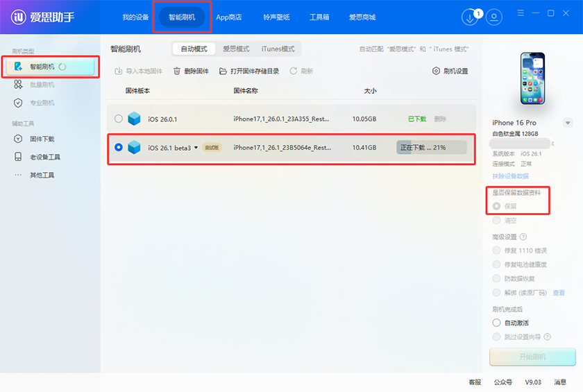Open the user account profile icon
The height and width of the screenshot is (392, 583).
click(x=493, y=17)
